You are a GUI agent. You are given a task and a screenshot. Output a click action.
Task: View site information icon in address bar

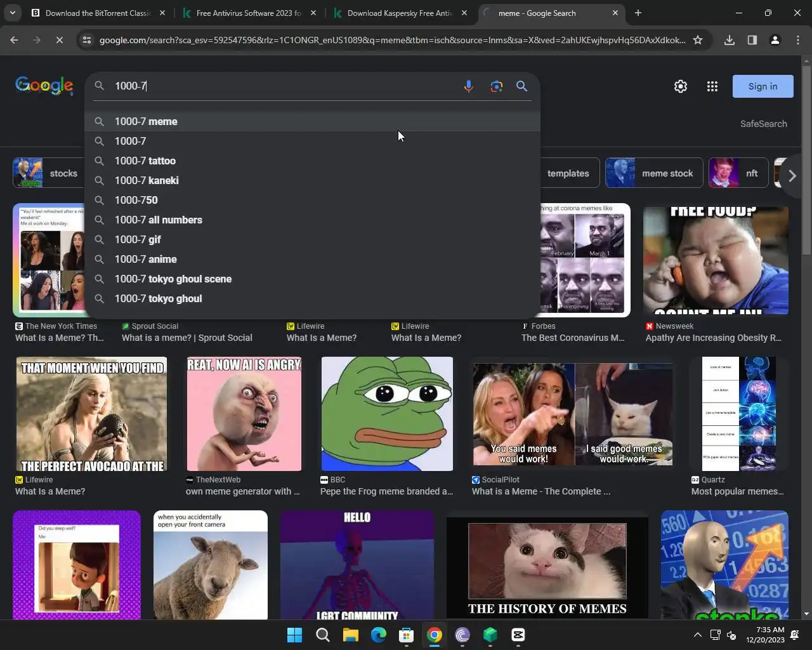coord(87,40)
